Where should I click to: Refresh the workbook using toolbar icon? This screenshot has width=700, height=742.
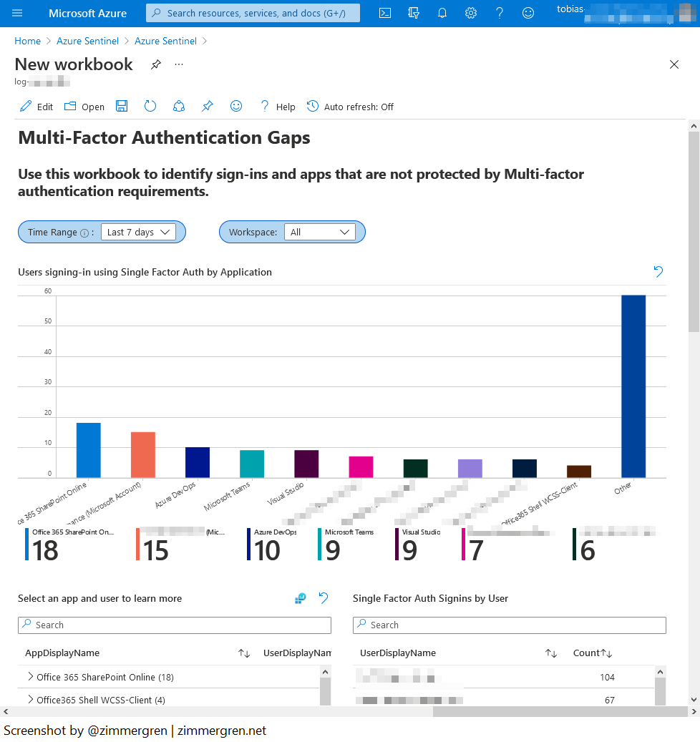pyautogui.click(x=150, y=107)
